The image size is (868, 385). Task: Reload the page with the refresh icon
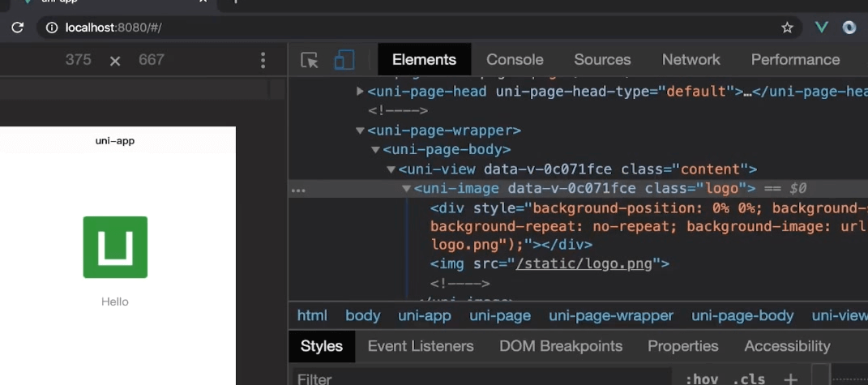coord(17,27)
